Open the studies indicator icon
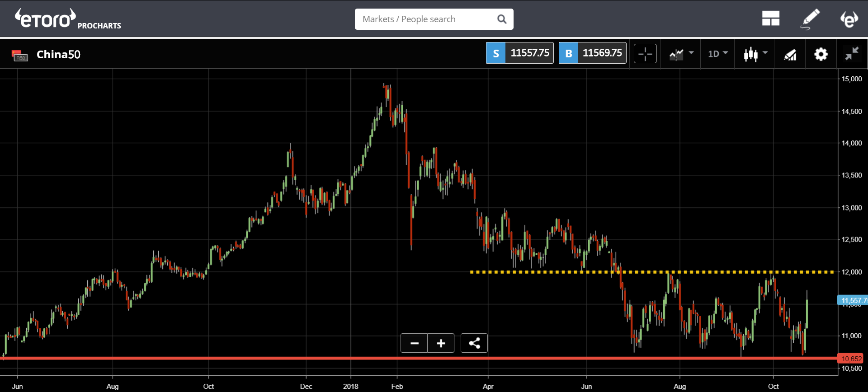868x392 pixels. (790, 55)
